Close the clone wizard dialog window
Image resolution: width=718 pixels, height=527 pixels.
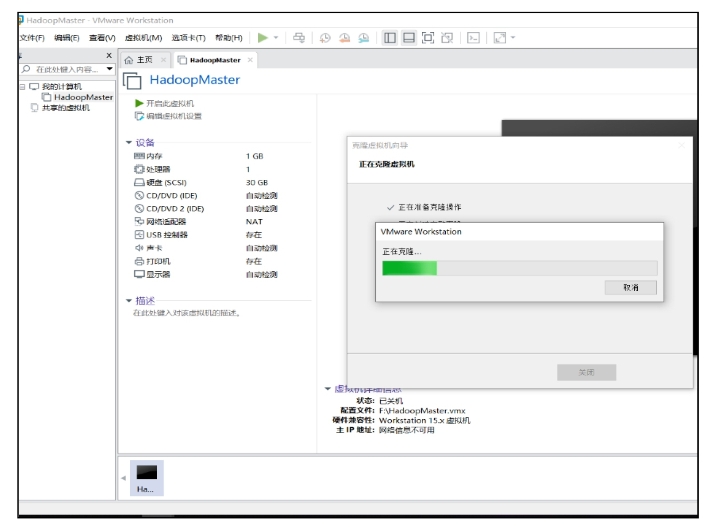tap(681, 145)
